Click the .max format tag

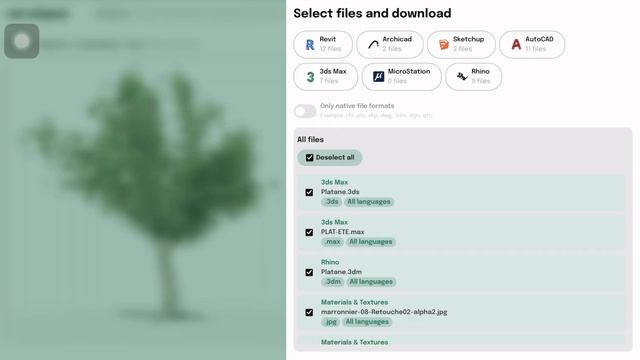click(x=332, y=242)
